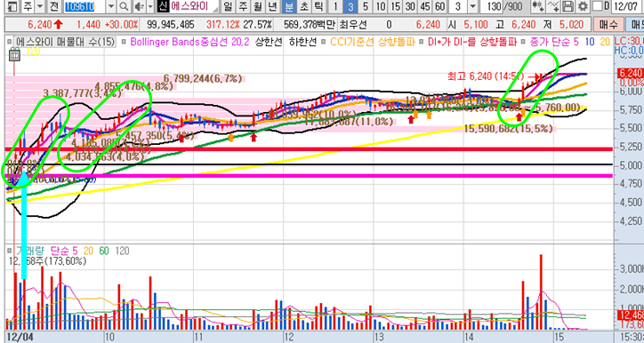Toggle the CCI기준선 상향돌파 indicator square

324,42
